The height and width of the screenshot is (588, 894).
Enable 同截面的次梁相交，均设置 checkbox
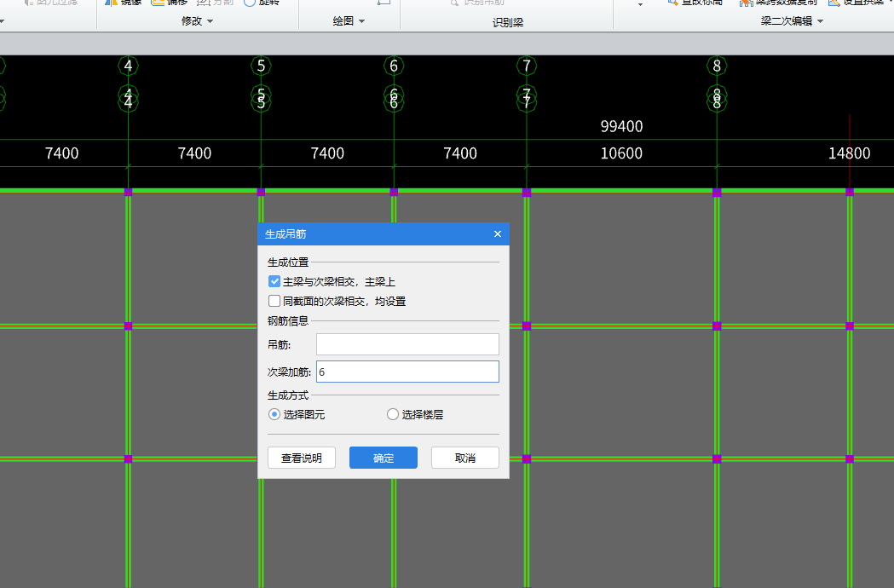(274, 301)
